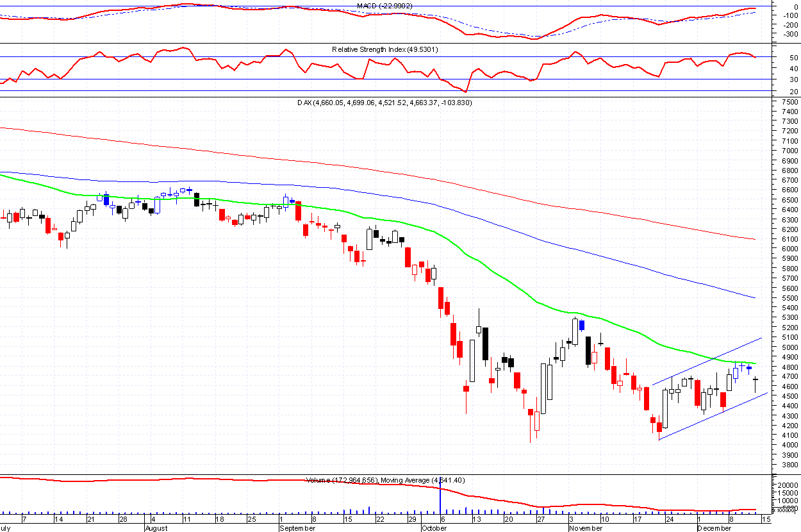Click the date label 14 in July
This screenshot has height=532, width=801.
(x=60, y=519)
